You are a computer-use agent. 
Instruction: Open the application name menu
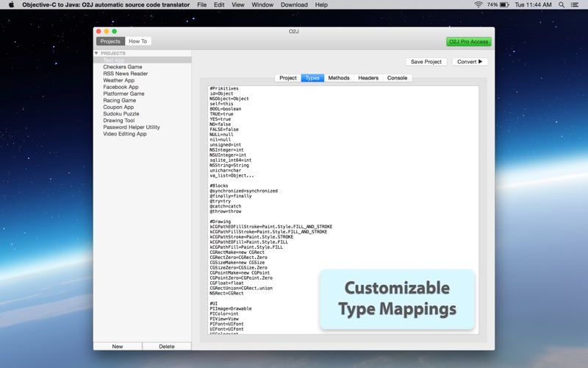(106, 4)
